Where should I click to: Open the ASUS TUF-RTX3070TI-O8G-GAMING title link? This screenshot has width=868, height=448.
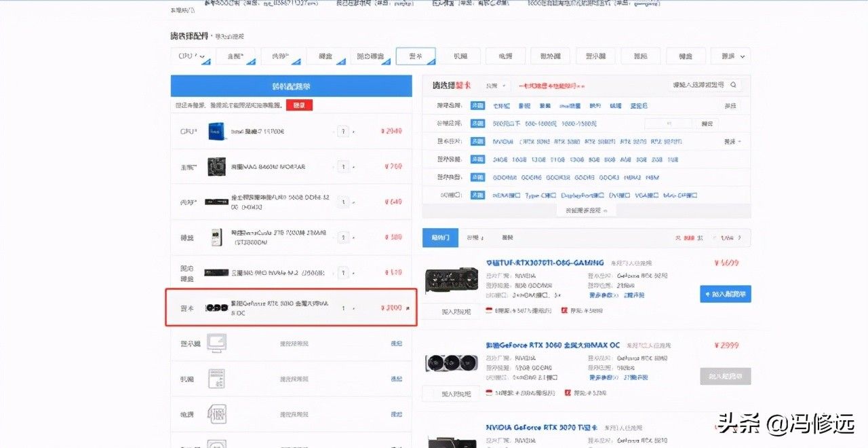click(x=545, y=263)
